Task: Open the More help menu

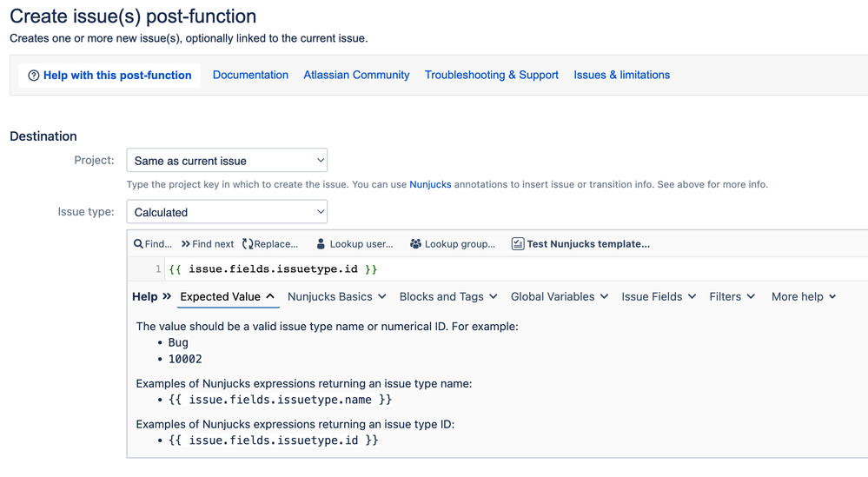Action: tap(804, 296)
